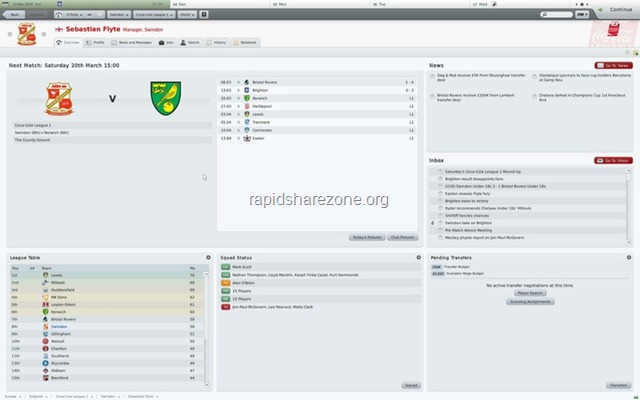Click Wycombe badge in League Table

click(x=46, y=363)
